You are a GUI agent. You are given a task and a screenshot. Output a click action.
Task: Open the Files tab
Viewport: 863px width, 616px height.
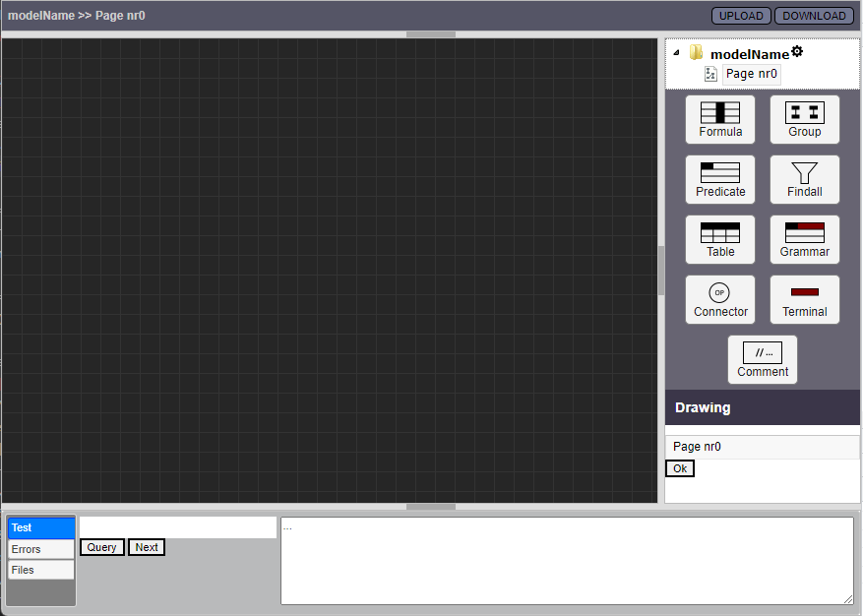[40, 570]
